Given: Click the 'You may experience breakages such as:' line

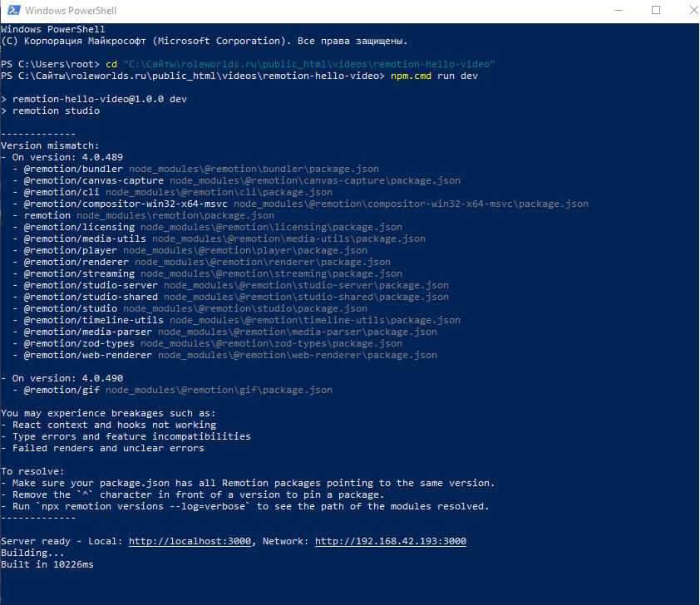Looking at the screenshot, I should click(108, 413).
